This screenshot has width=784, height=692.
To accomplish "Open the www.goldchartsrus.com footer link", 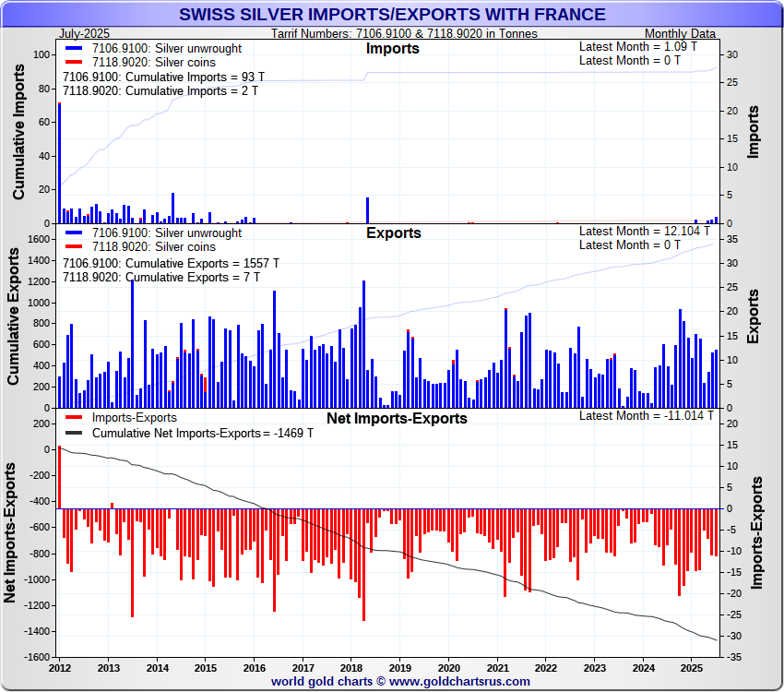I will (459, 682).
